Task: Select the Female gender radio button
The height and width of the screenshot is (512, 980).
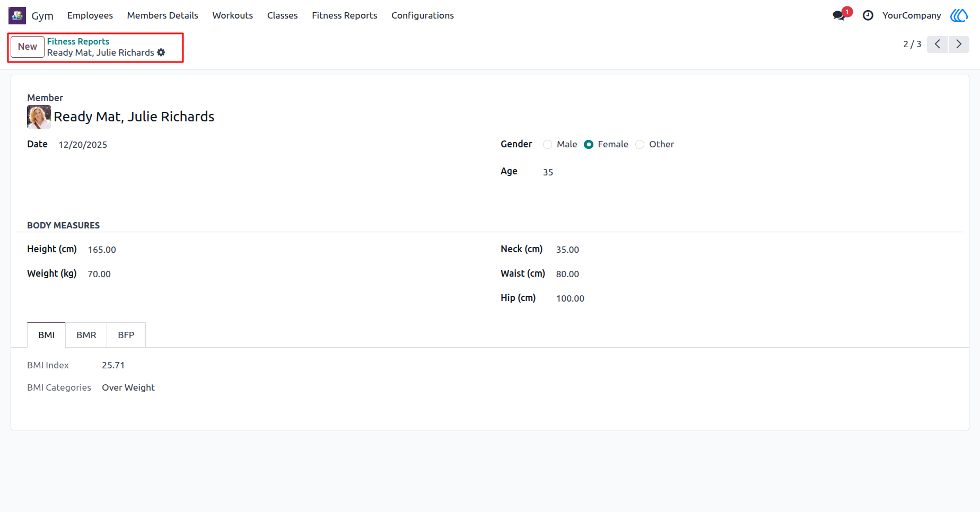Action: coord(589,145)
